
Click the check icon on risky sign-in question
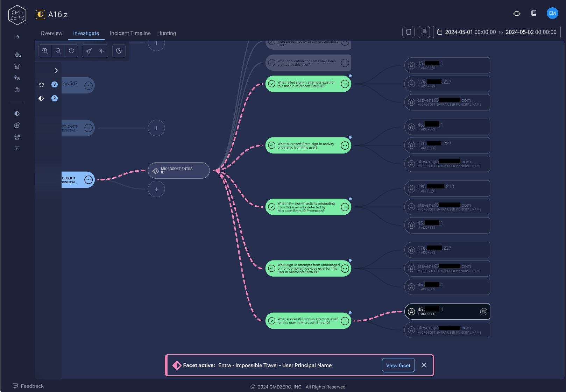click(272, 207)
